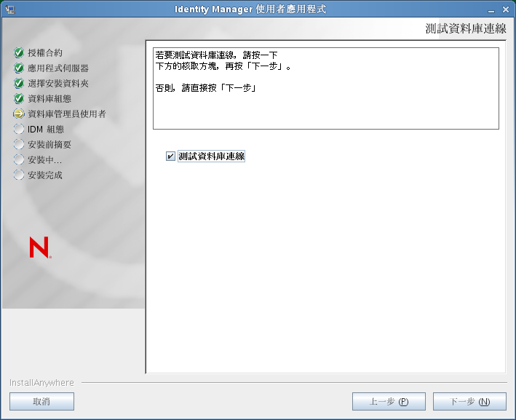516x420 pixels.
Task: Click the empty circle beside IDM 組態
Action: pos(19,129)
